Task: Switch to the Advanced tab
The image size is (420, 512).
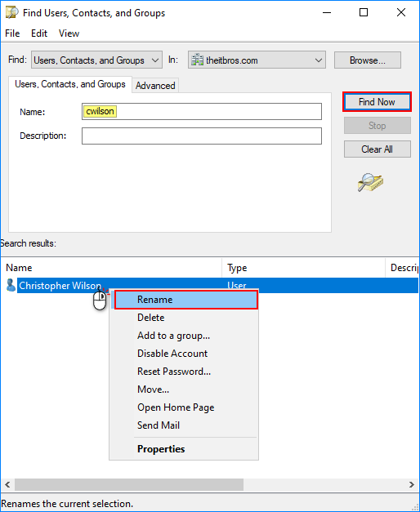Action: (x=155, y=86)
